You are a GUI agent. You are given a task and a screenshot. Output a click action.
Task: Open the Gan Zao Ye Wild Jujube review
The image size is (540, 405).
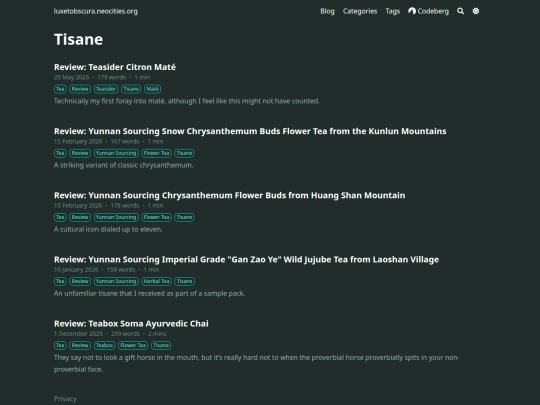(x=246, y=259)
